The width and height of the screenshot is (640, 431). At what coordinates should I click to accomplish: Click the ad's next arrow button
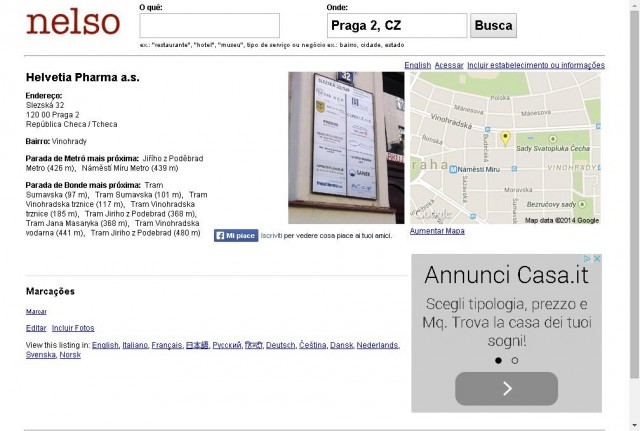coord(507,389)
